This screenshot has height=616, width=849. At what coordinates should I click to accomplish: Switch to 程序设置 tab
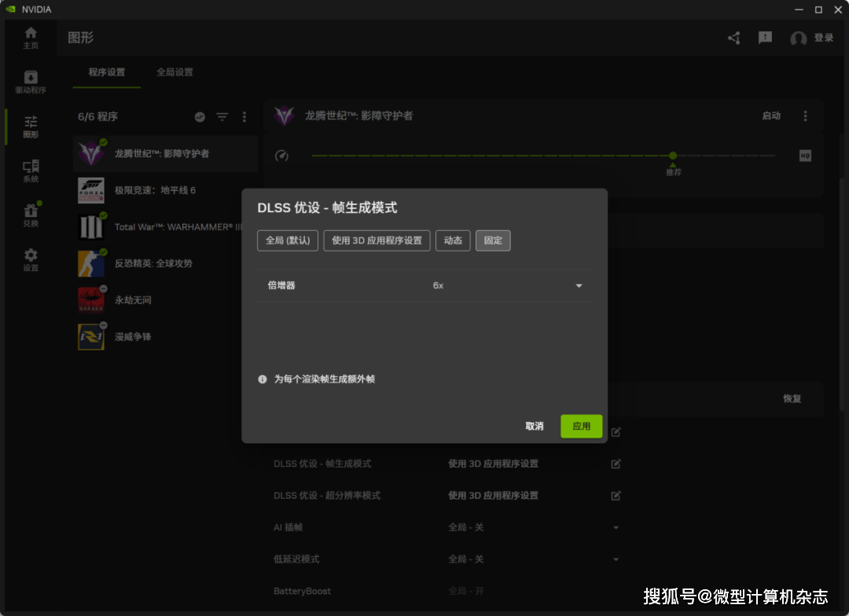[107, 72]
